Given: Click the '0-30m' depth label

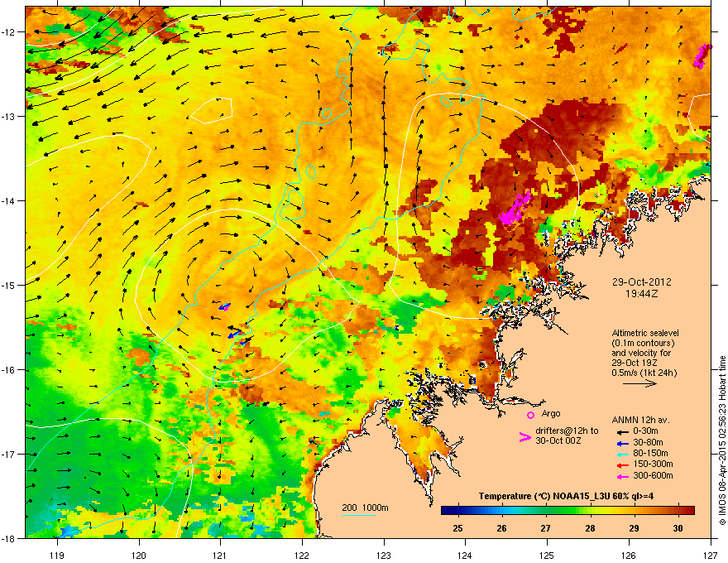Looking at the screenshot, I should click(x=645, y=431).
